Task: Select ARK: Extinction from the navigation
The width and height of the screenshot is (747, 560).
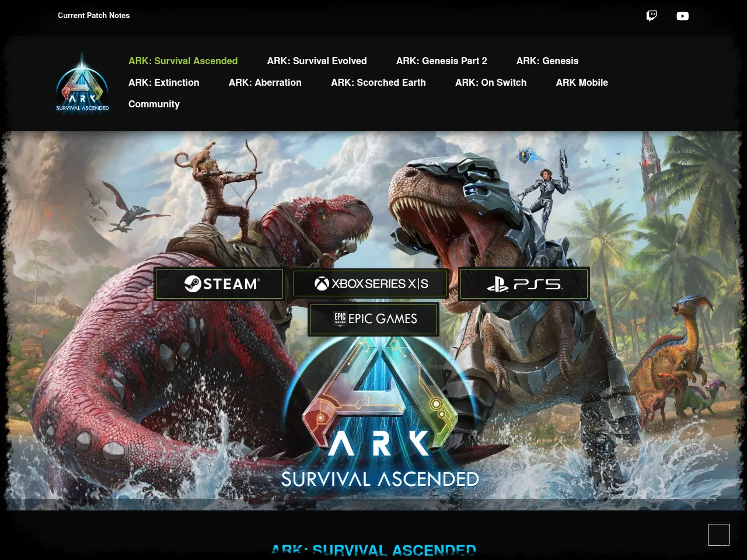Action: 164,82
